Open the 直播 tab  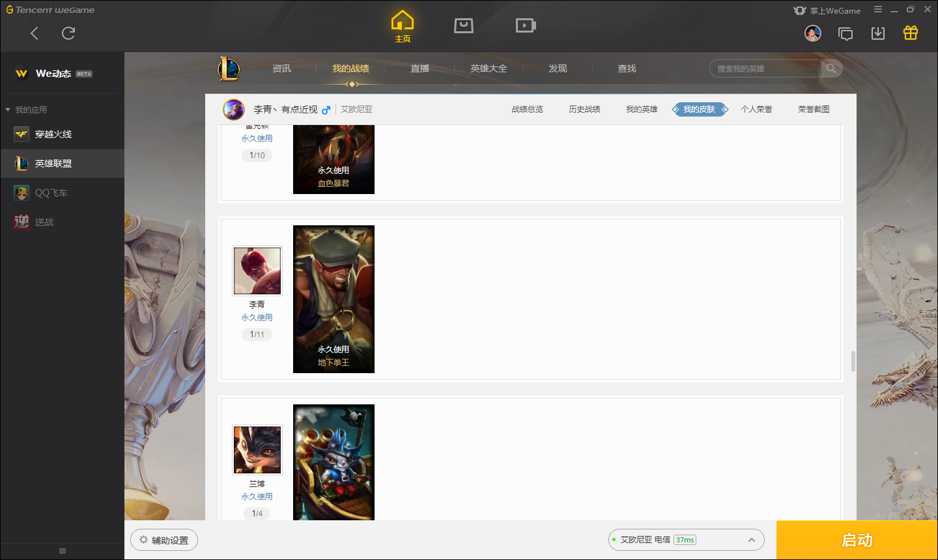(419, 68)
